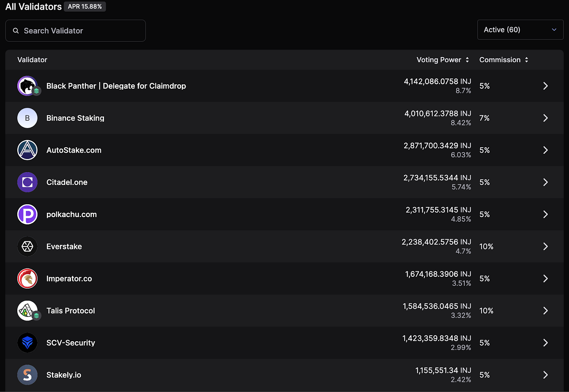Click voting power 4,010,612.3788 INJ
Viewport: 569px width, 392px height.
[438, 113]
